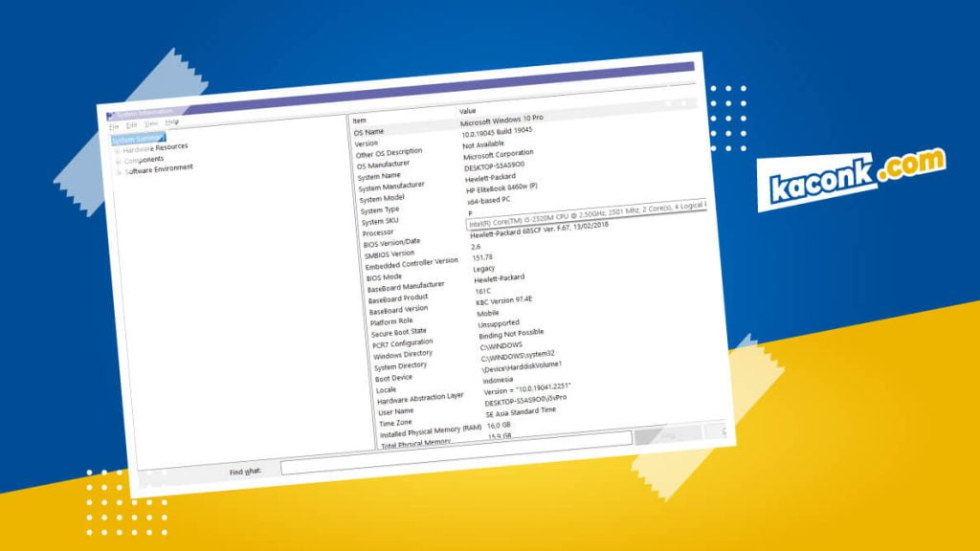Select the Locale item

pos(387,390)
